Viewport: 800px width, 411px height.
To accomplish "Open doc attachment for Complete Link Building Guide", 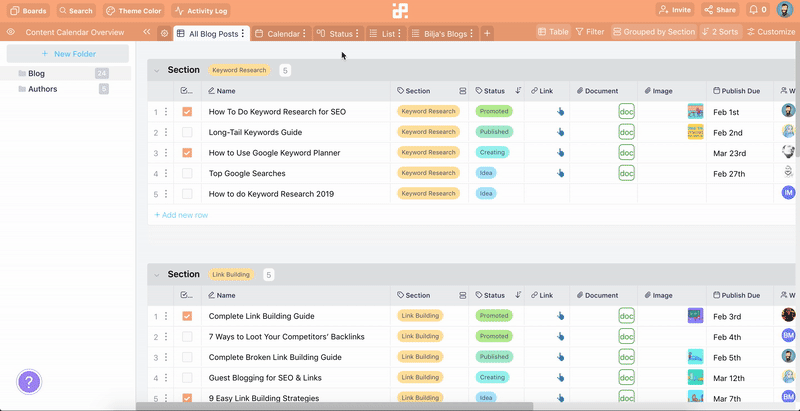I will coord(626,316).
